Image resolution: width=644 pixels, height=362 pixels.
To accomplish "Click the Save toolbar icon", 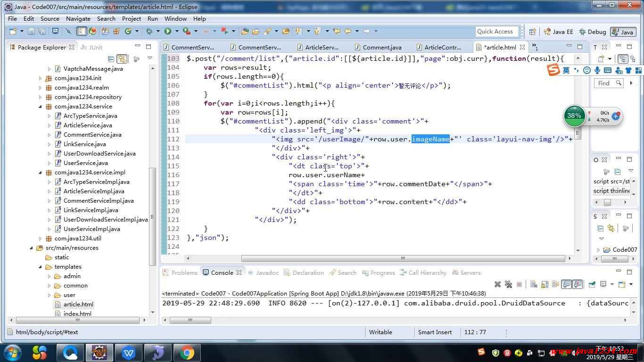I will pyautogui.click(x=31, y=31).
